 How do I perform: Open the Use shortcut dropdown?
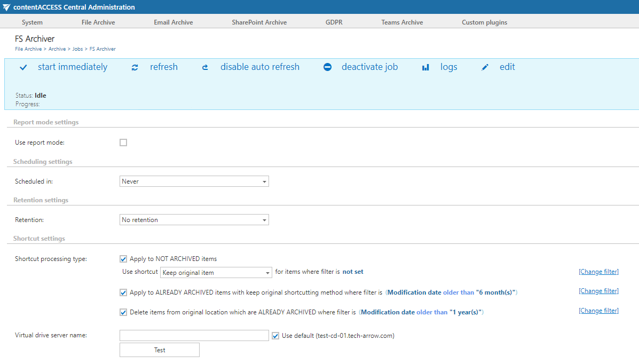(x=216, y=272)
